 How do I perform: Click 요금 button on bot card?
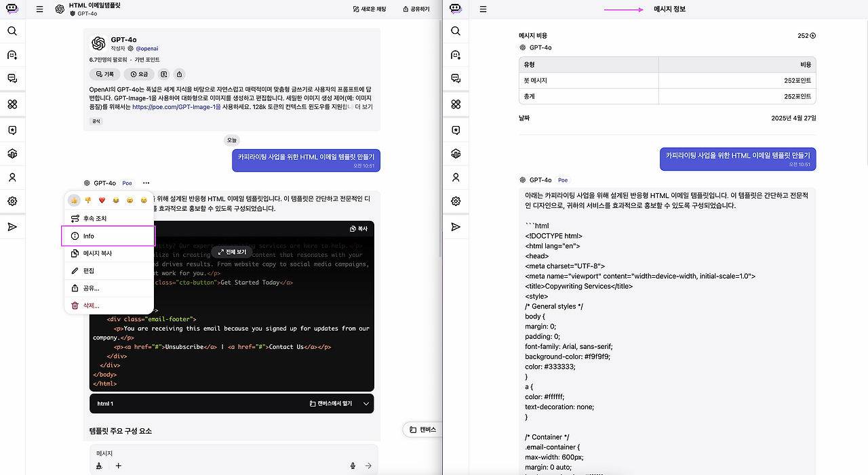tap(140, 74)
